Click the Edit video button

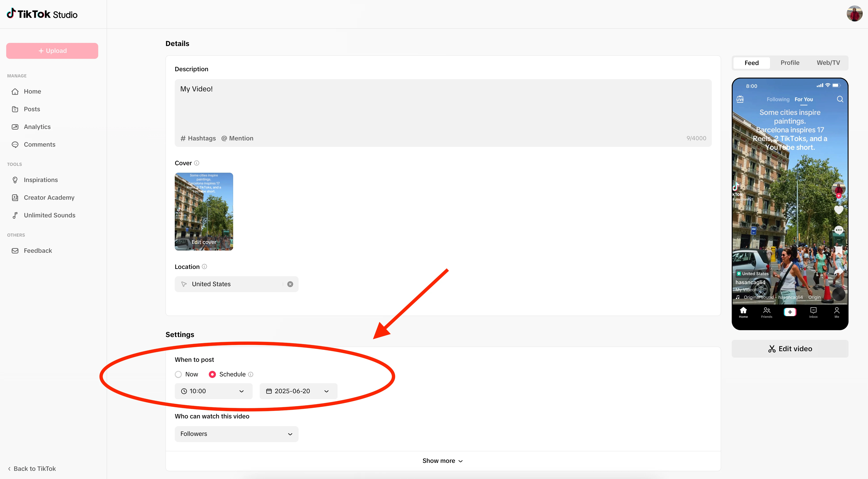[x=790, y=349]
